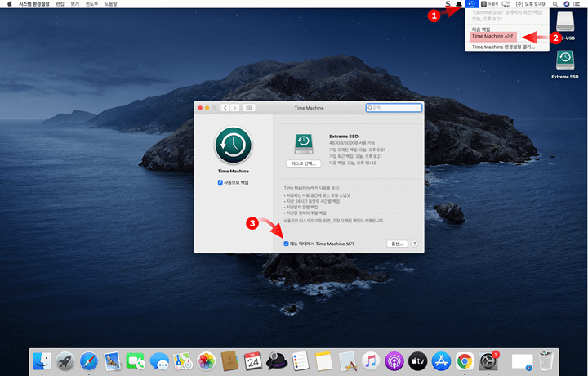
Task: Show all preferences grid button
Action: [248, 108]
